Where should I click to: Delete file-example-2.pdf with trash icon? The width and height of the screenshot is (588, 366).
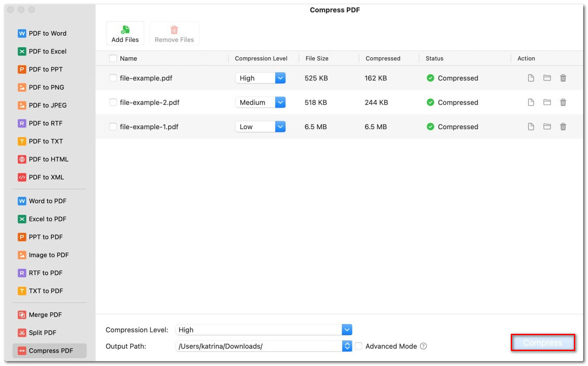[x=563, y=102]
